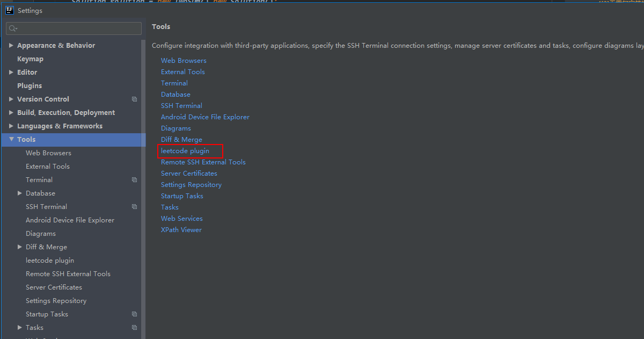Expand the Appearance & Behavior section
The width and height of the screenshot is (644, 339).
[11, 46]
